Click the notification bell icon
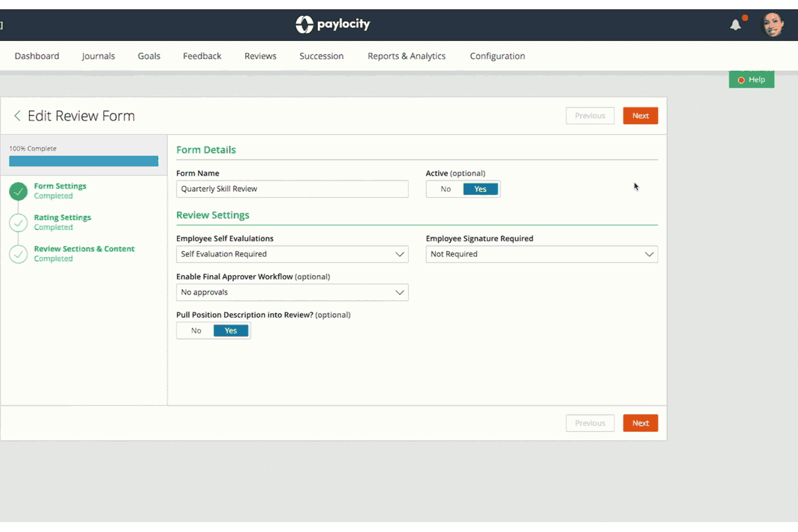The width and height of the screenshot is (798, 532). (x=735, y=25)
